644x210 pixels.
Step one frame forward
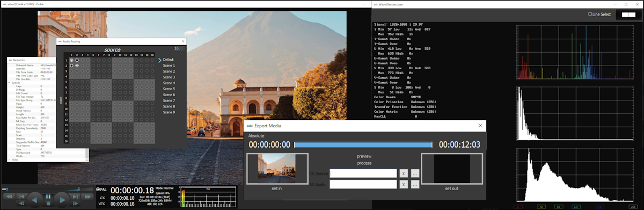(75, 203)
